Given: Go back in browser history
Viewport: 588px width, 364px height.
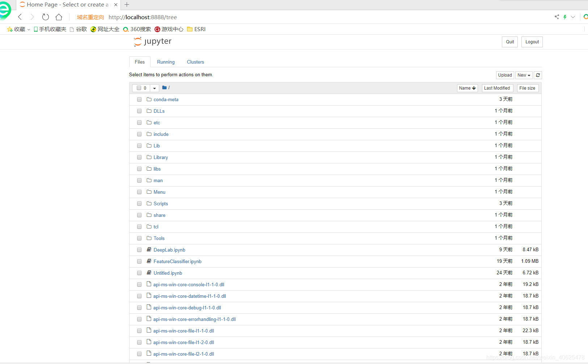Looking at the screenshot, I should [20, 17].
